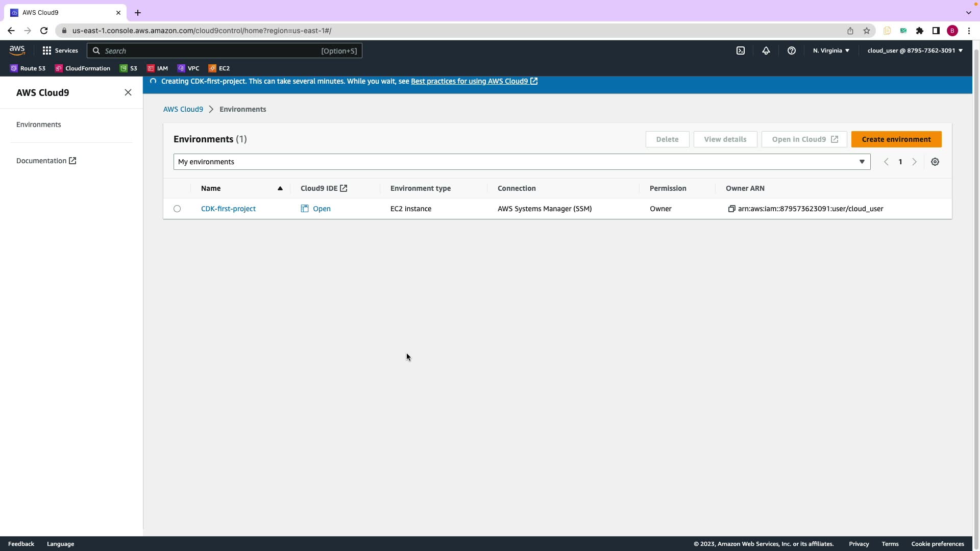Select Environments in the sidebar
The width and height of the screenshot is (980, 551).
[38, 124]
